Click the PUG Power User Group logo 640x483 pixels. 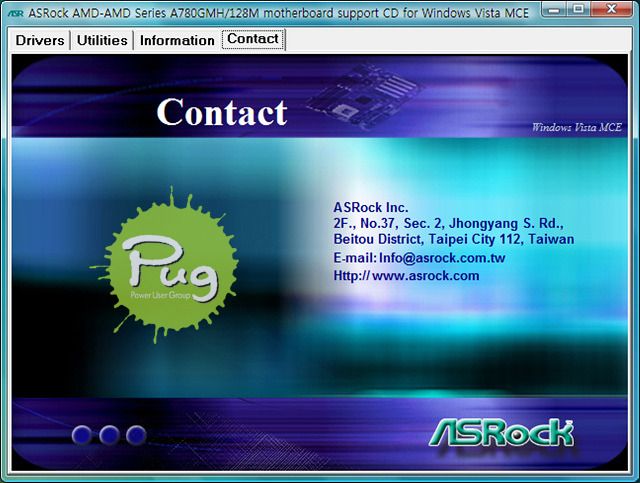pyautogui.click(x=163, y=265)
